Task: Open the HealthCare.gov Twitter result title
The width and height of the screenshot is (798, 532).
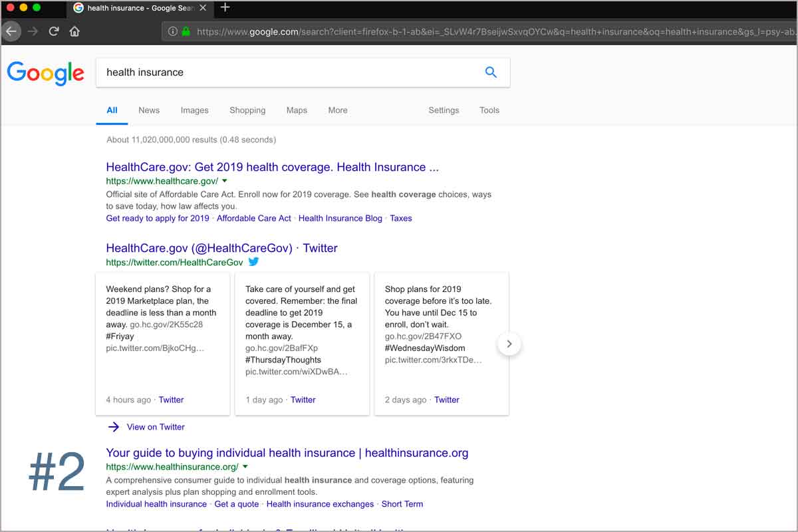Action: pyautogui.click(x=221, y=248)
